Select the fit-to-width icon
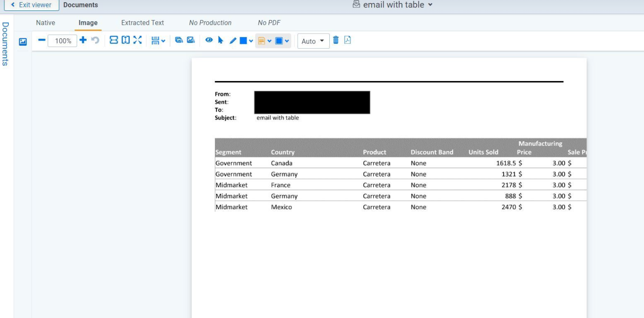 point(114,40)
